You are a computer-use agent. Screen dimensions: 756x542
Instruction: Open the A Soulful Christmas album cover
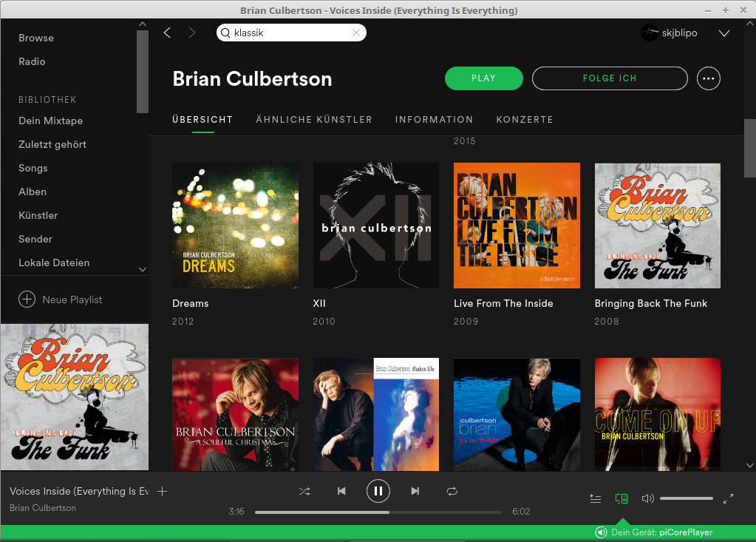click(235, 414)
